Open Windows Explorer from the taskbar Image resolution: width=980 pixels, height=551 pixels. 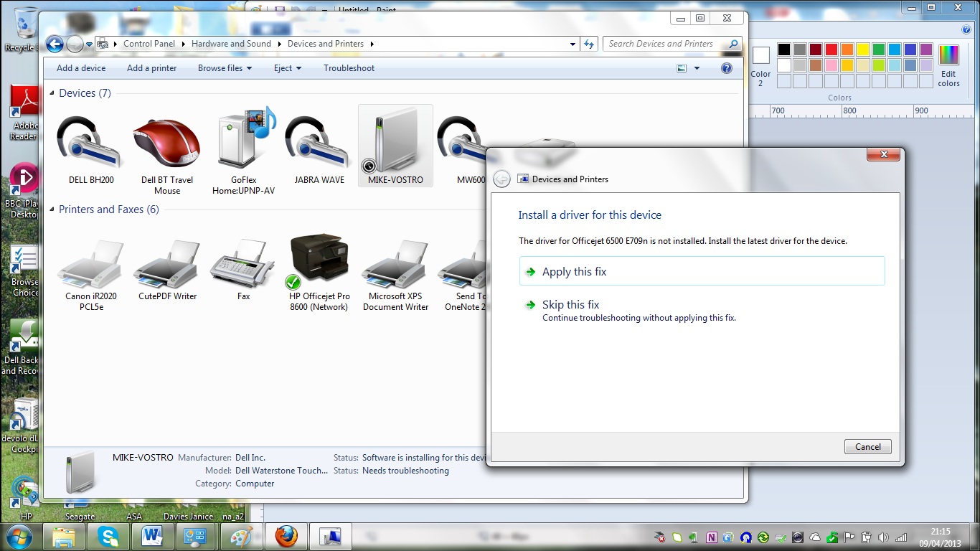[64, 537]
